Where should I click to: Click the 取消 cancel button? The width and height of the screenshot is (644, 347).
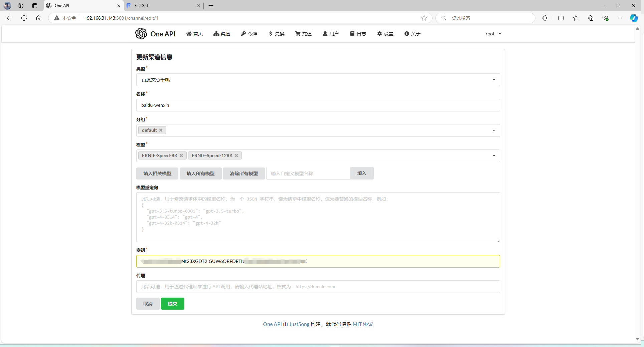coord(148,304)
